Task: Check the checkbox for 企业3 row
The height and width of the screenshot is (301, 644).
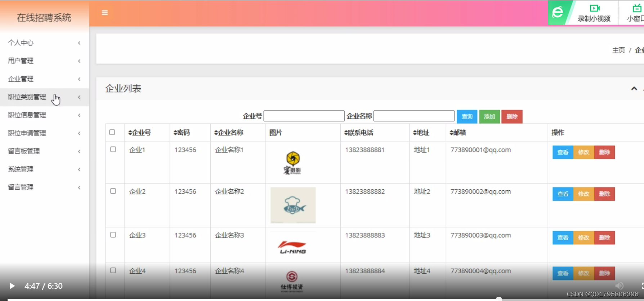Action: click(113, 235)
